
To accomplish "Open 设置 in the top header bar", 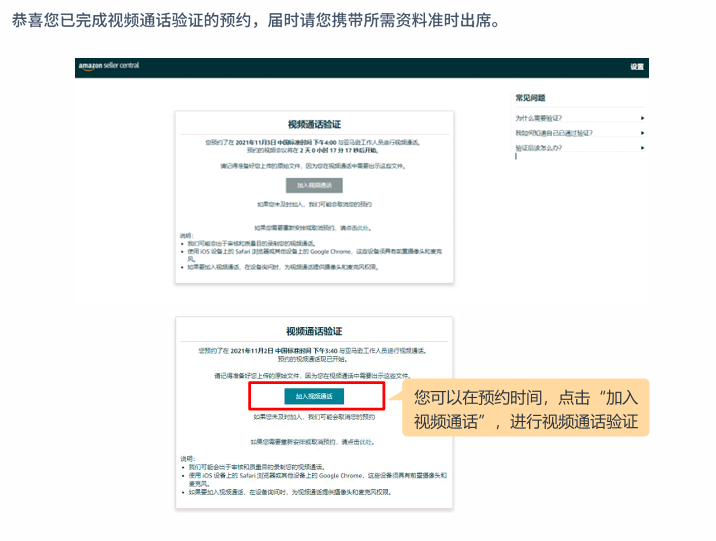I will tap(637, 67).
